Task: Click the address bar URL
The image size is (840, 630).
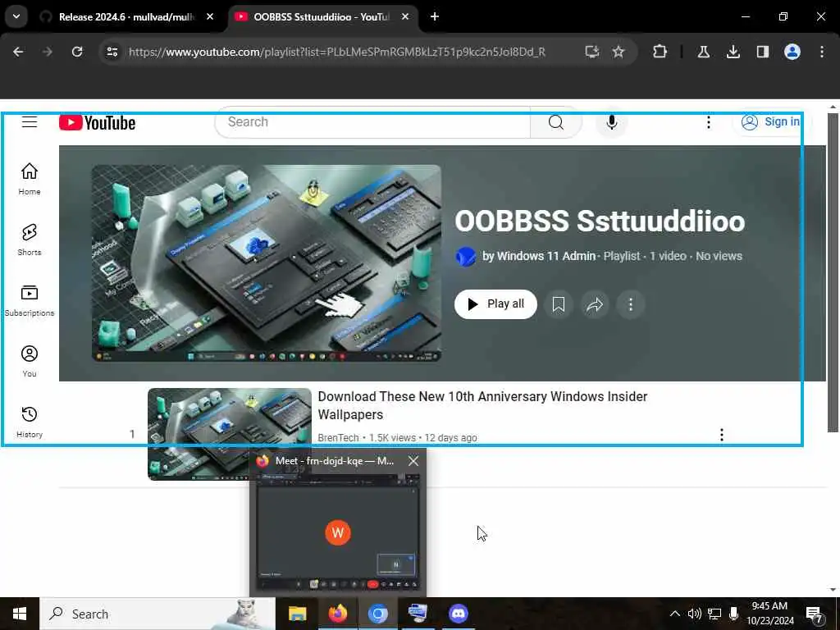Action: point(337,52)
